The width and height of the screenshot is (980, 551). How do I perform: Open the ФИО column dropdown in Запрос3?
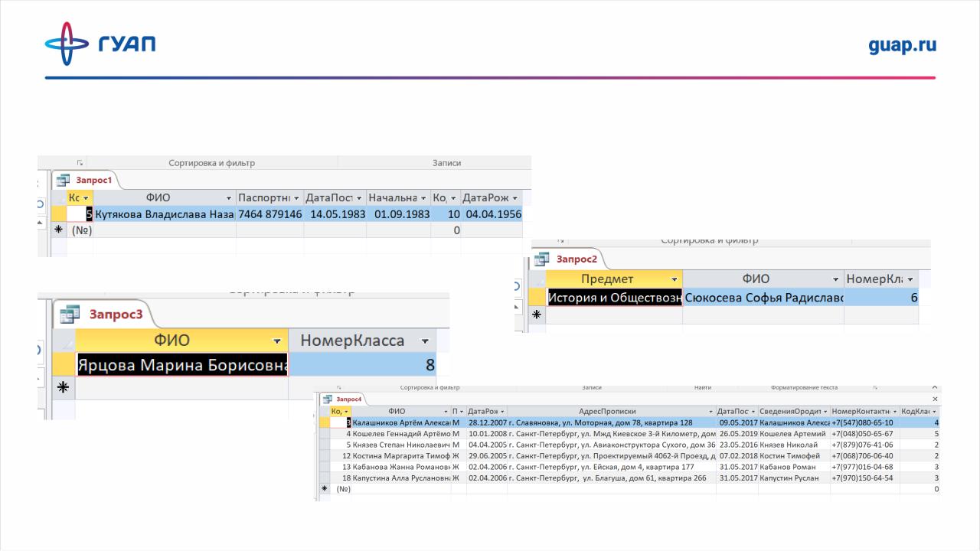click(x=276, y=341)
